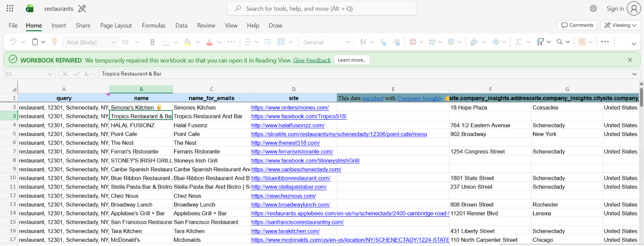Click the Undo icon

coord(13,42)
